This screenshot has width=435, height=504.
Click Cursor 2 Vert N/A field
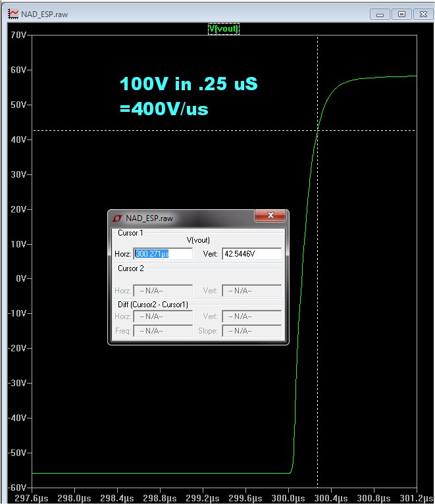[x=252, y=291]
